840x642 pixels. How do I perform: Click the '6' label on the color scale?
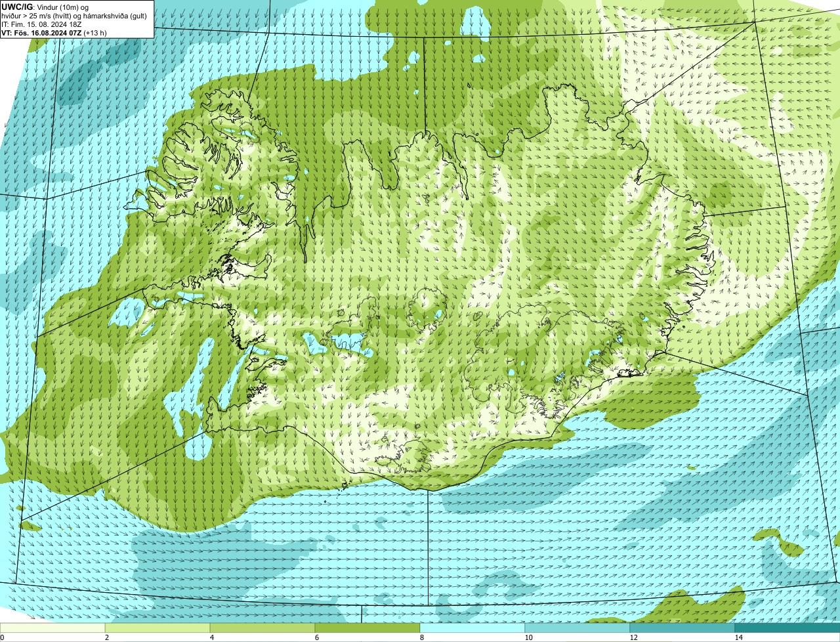(x=317, y=637)
